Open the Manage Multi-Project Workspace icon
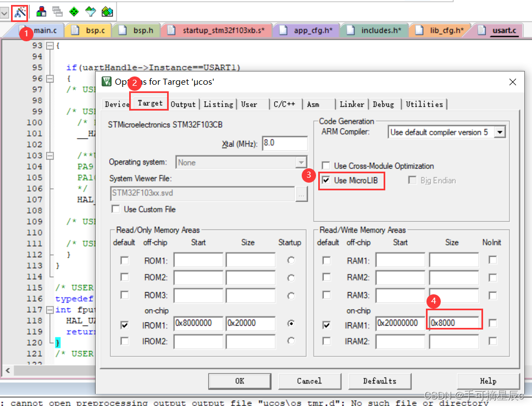The width and height of the screenshot is (532, 406). (57, 12)
